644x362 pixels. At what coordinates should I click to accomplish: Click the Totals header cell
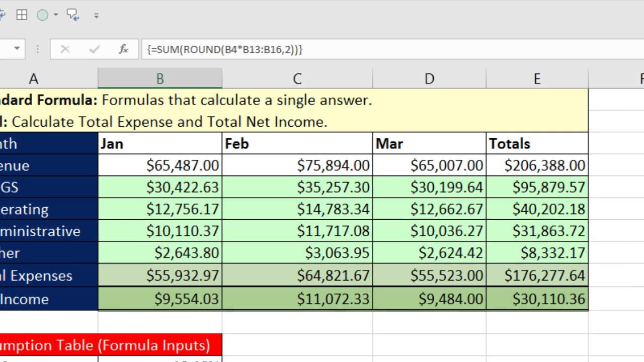(537, 143)
